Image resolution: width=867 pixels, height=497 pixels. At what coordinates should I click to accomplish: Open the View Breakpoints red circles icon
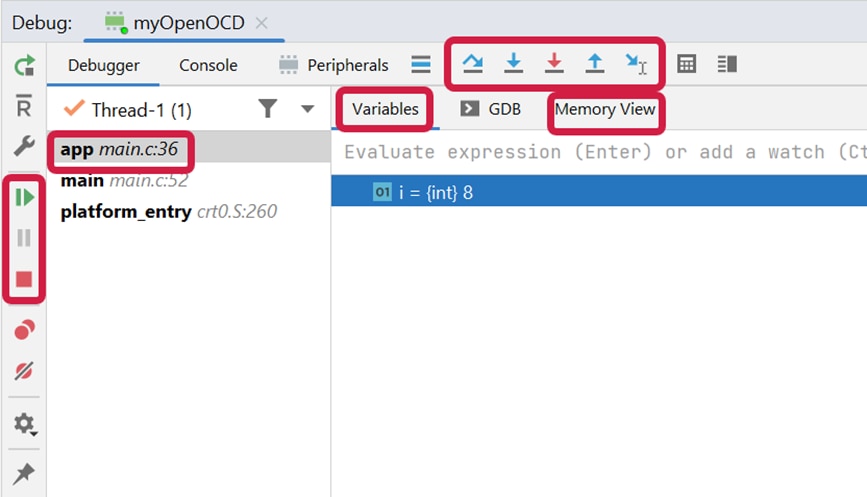(x=24, y=330)
